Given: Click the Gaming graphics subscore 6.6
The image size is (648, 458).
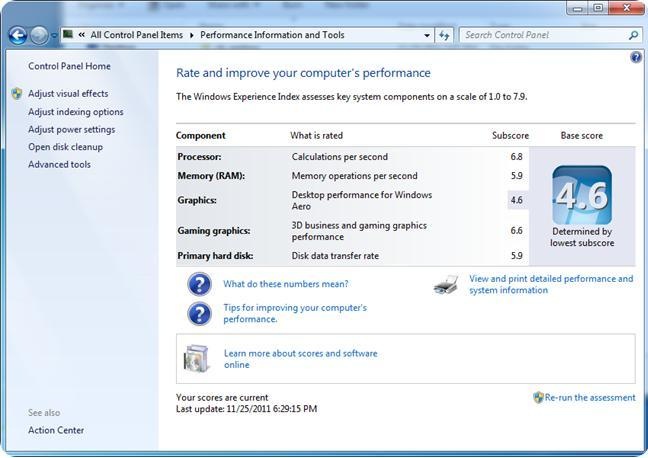Looking at the screenshot, I should [516, 231].
